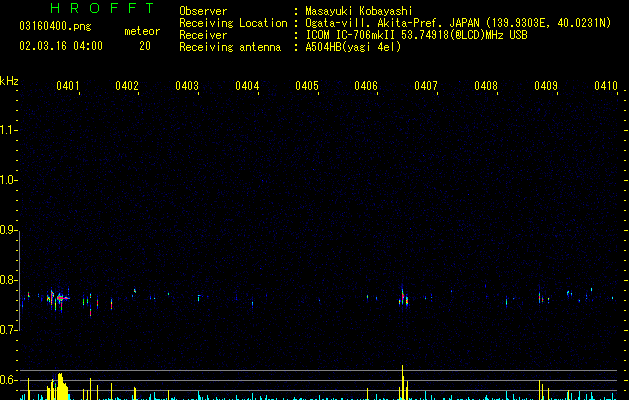Click observer name Masayuki Kobayashi

359,11
